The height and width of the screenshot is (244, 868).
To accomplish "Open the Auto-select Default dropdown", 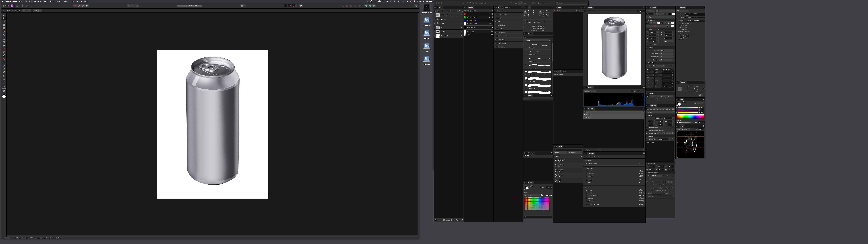I will (27, 10).
